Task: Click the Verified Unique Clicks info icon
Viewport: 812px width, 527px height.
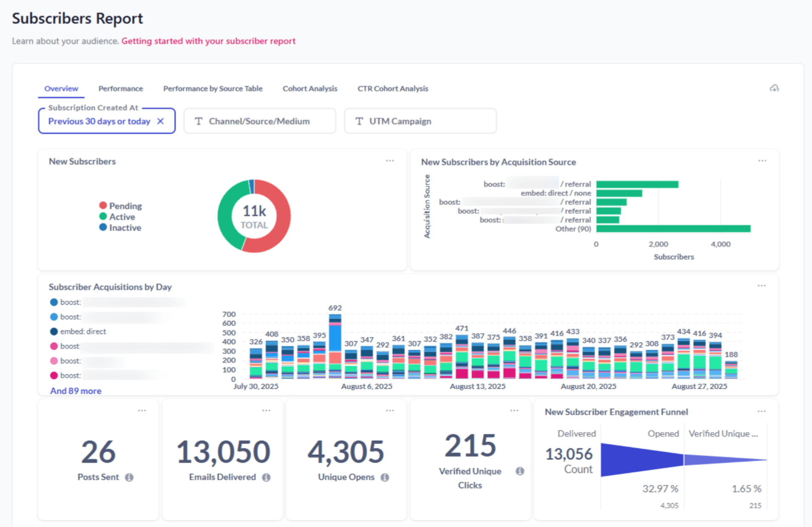Action: 520,471
